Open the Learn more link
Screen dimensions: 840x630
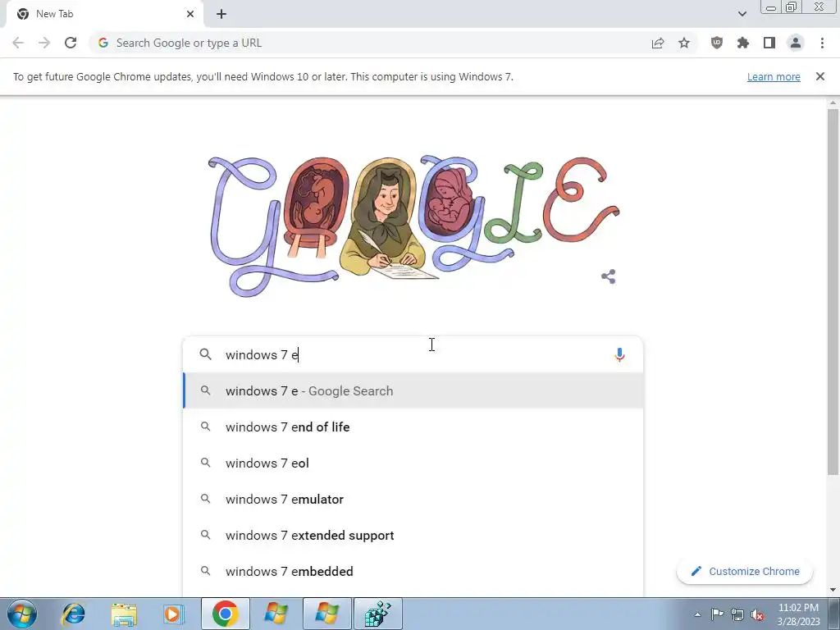774,76
